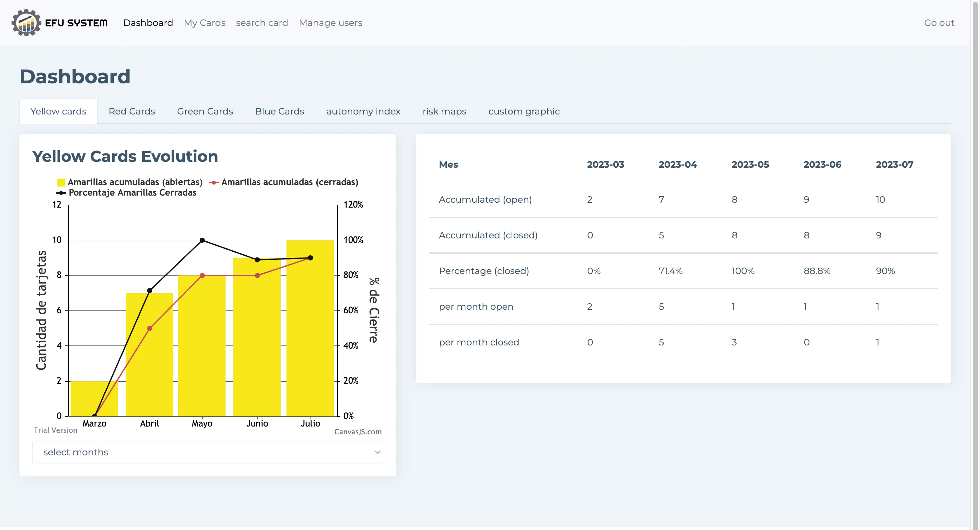Click the EFU System gear logo
This screenshot has width=980, height=530.
pos(26,23)
